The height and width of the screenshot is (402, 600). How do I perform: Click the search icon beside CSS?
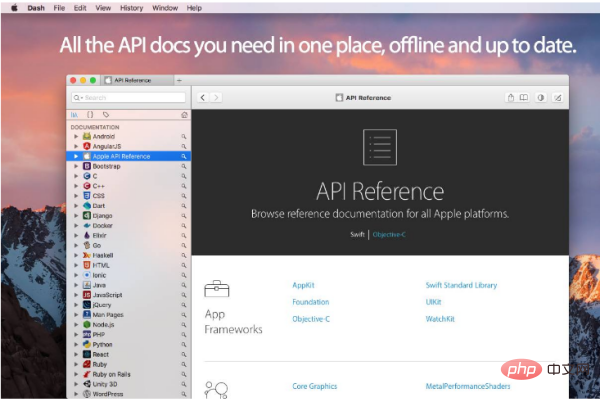[184, 196]
